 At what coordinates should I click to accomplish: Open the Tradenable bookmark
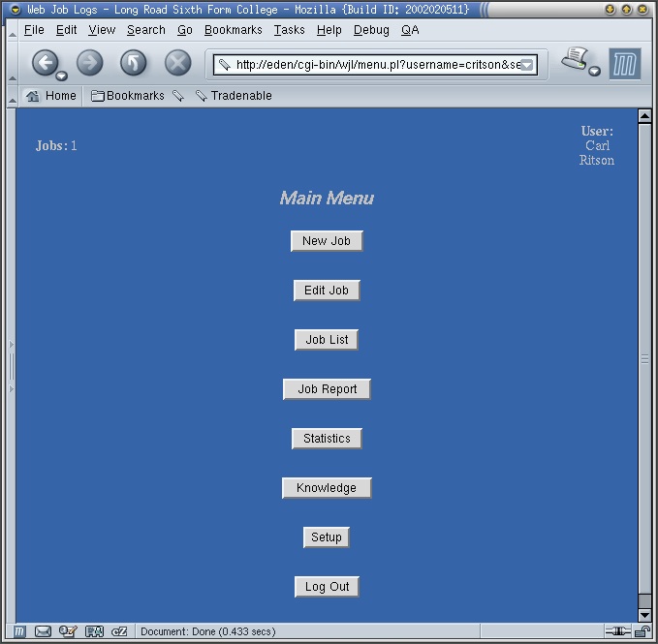234,96
